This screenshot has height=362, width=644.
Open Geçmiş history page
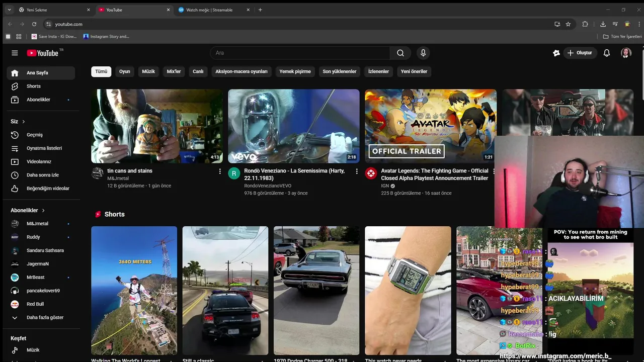[x=41, y=135]
